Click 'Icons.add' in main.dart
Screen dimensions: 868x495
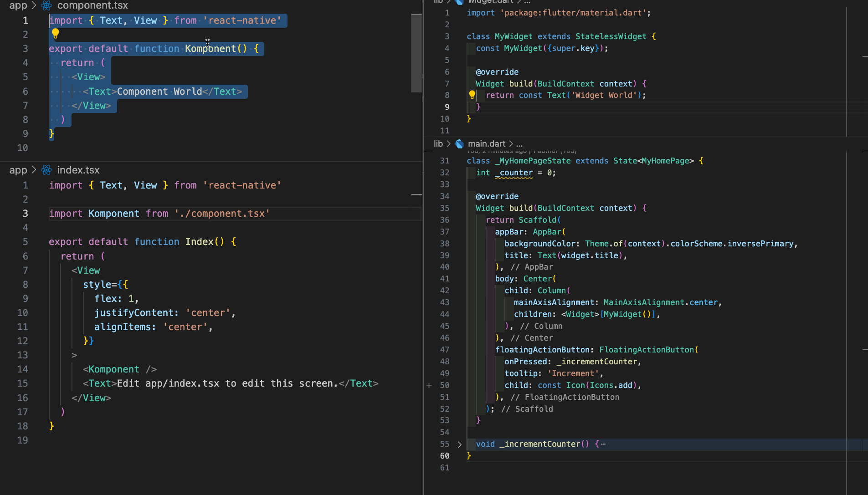click(x=611, y=385)
